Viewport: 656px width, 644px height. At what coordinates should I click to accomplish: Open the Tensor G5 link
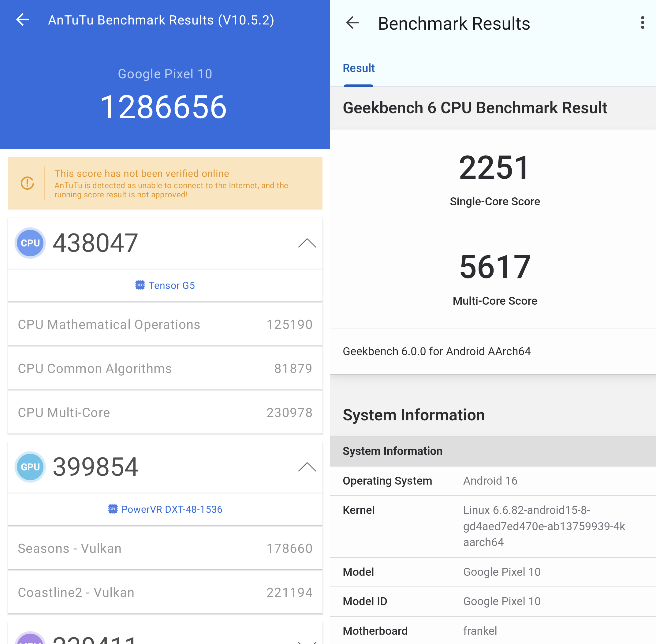click(172, 285)
